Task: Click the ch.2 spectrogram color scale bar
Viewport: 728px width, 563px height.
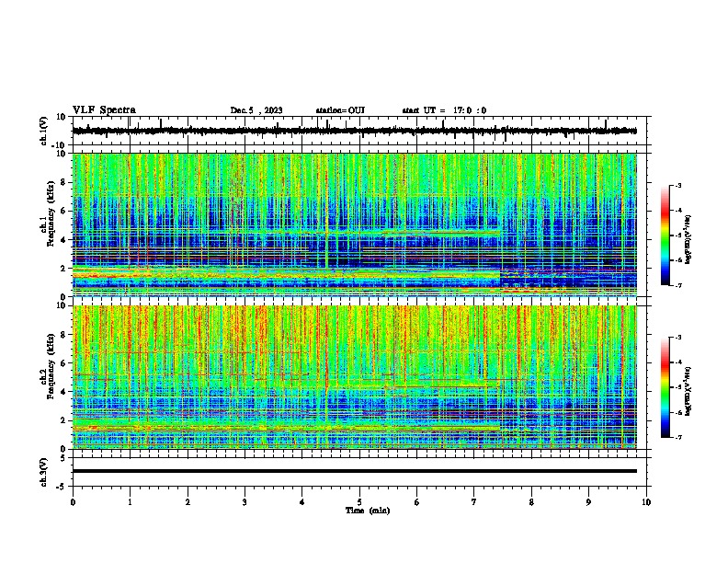Action: click(665, 387)
